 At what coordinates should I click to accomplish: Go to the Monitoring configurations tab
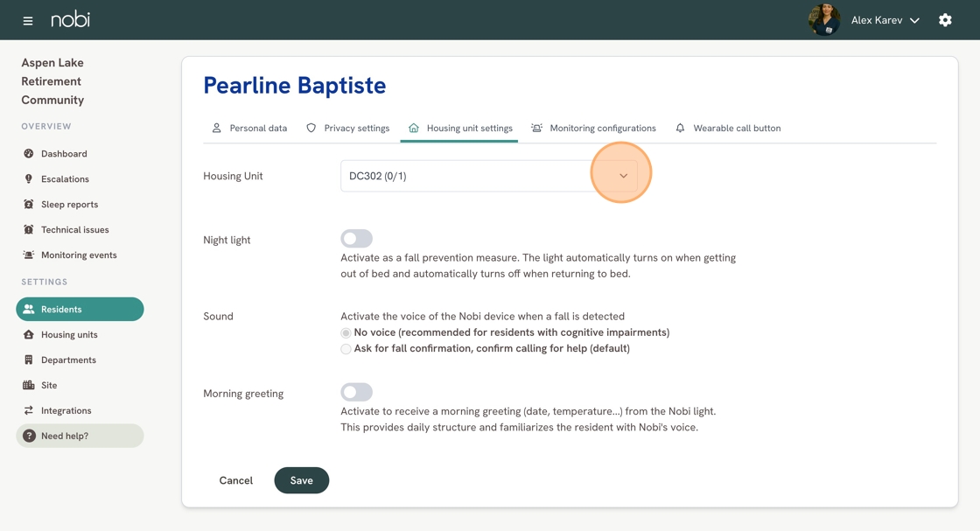tap(594, 128)
